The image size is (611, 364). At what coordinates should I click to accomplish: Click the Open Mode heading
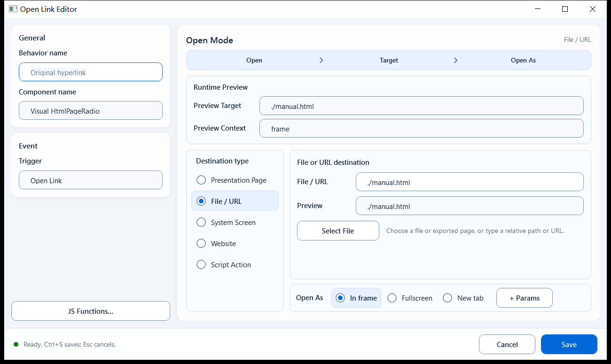coord(210,40)
